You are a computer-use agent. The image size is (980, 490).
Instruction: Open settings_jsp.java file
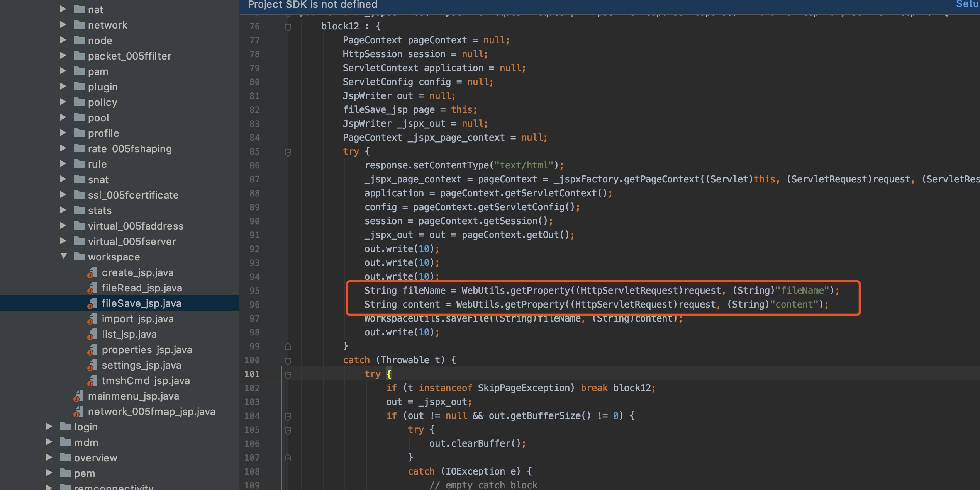(x=141, y=365)
